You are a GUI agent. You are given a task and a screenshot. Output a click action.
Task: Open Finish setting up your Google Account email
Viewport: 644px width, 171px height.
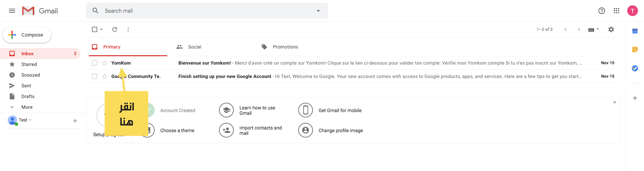tap(353, 76)
